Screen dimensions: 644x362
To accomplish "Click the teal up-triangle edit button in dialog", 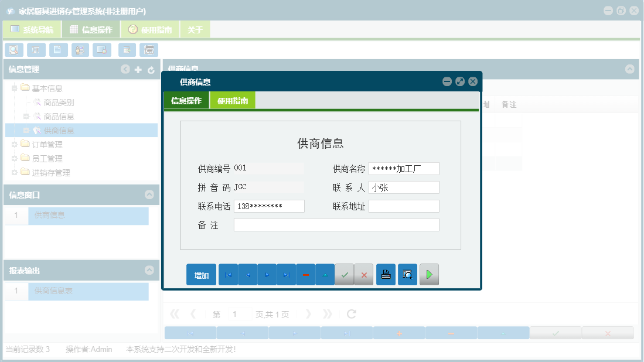I will pyautogui.click(x=325, y=275).
